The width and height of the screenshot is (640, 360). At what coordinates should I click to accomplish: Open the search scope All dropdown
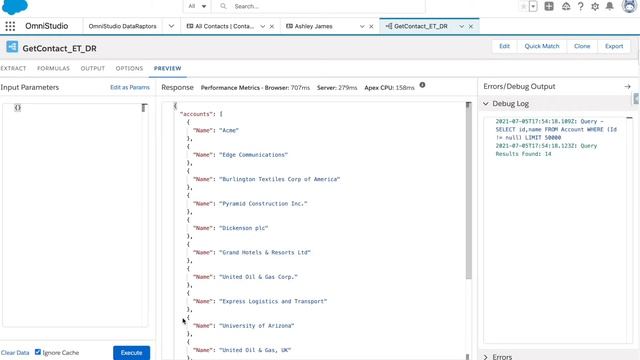pyautogui.click(x=197, y=6)
